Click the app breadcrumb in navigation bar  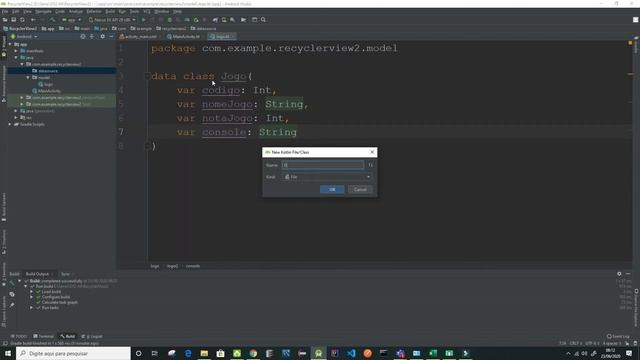(48, 29)
